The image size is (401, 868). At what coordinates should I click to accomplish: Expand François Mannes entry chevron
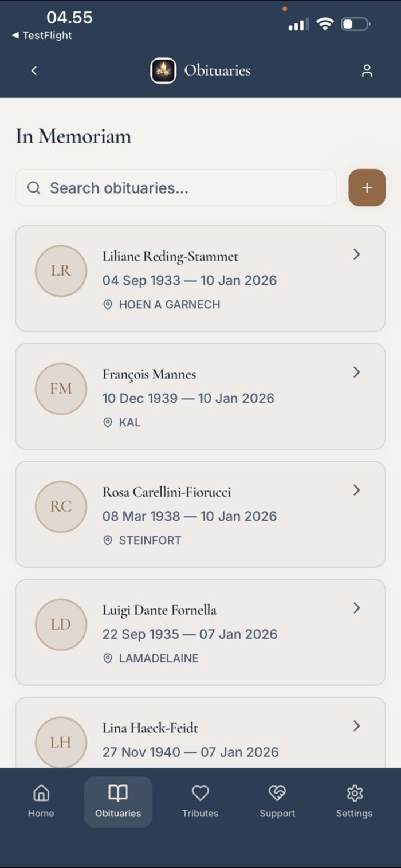point(356,372)
